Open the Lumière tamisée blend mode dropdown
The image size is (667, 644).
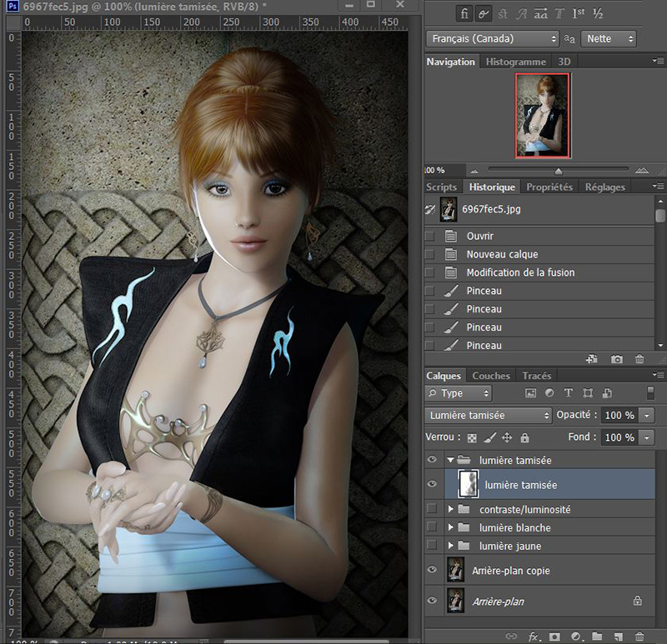pyautogui.click(x=488, y=415)
